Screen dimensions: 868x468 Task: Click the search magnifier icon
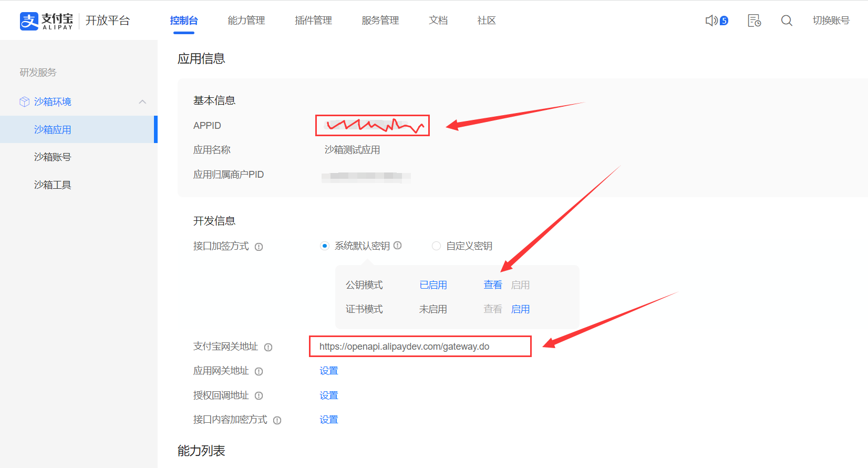(x=787, y=21)
